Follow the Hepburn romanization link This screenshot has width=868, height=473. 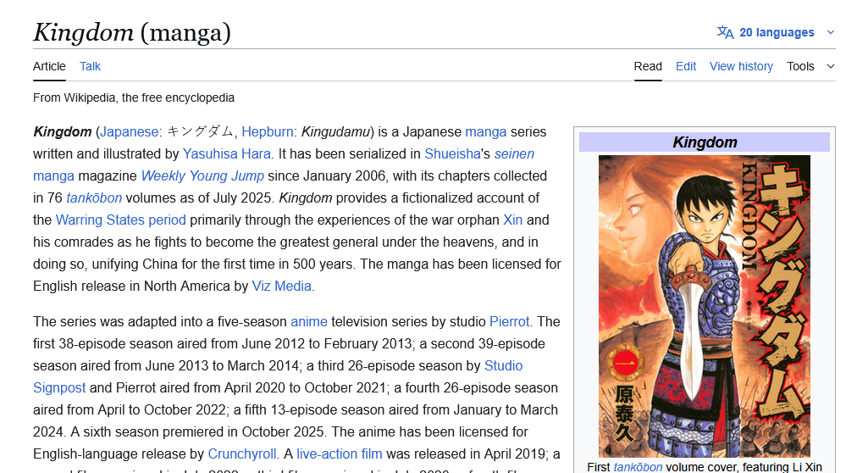[x=268, y=132]
